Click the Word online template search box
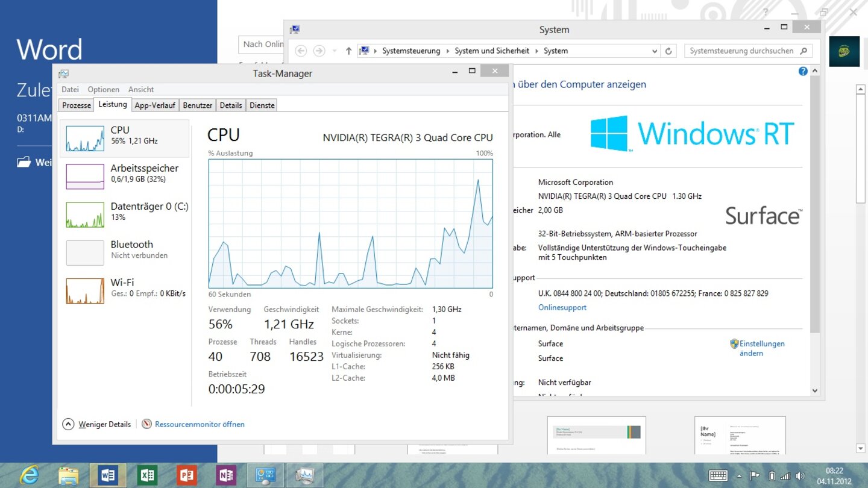Screen dimensions: 868x488 tap(262, 44)
